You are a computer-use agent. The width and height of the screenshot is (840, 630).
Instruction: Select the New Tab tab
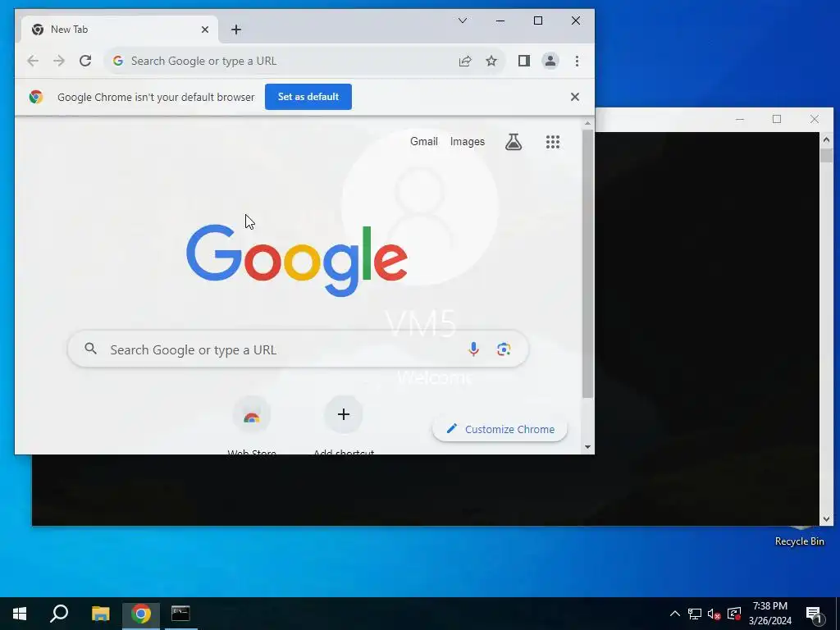pyautogui.click(x=118, y=30)
